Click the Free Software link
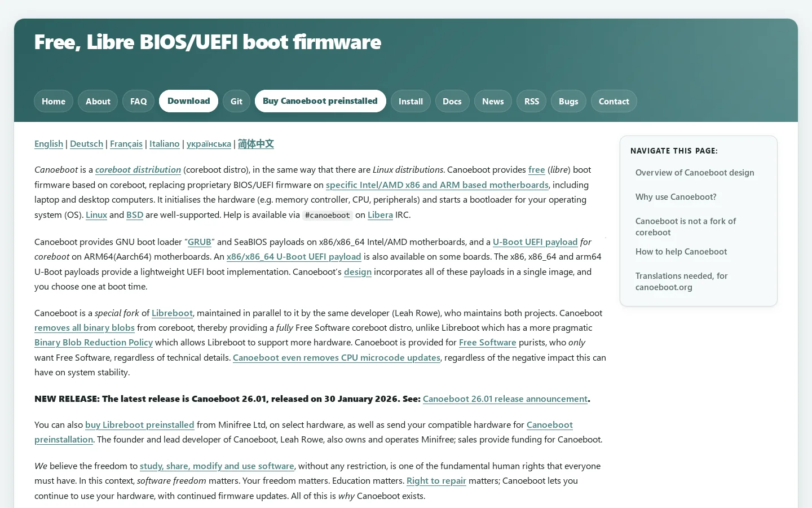The height and width of the screenshot is (508, 812). (x=488, y=343)
